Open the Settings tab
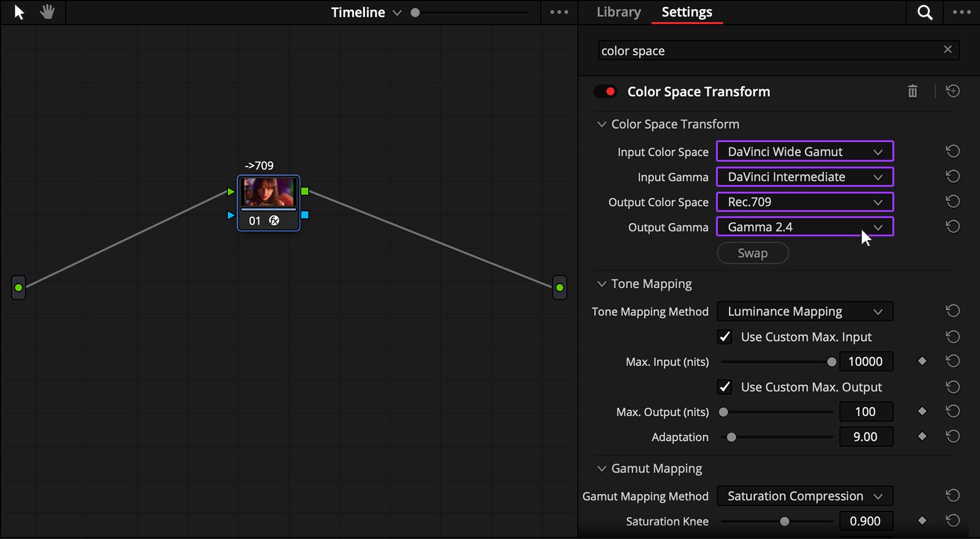 click(687, 12)
